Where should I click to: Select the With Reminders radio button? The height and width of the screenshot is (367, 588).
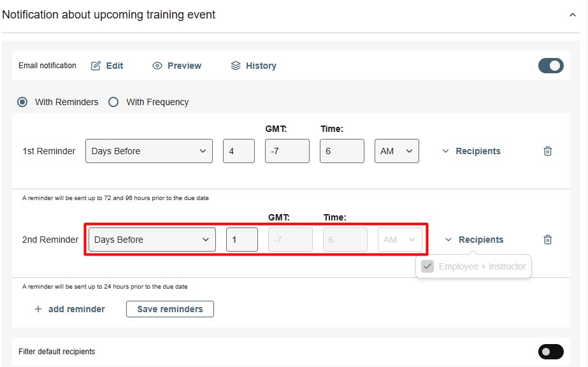[23, 102]
